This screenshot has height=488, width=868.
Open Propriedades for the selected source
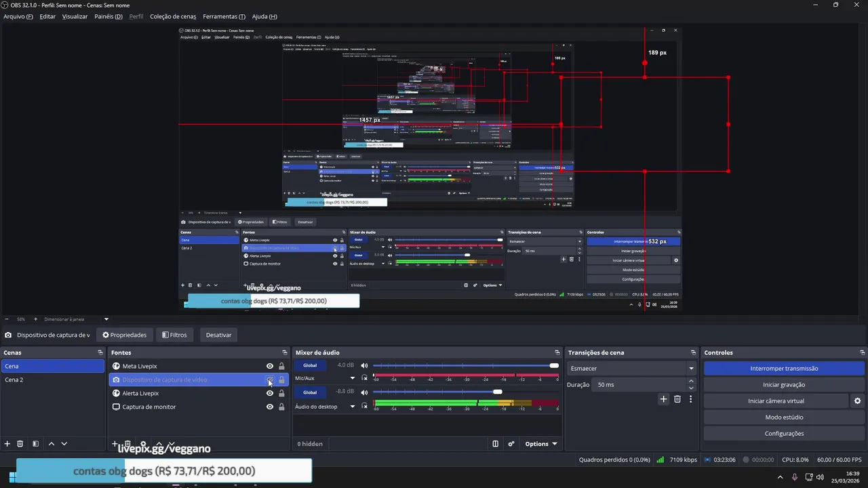[x=124, y=335]
